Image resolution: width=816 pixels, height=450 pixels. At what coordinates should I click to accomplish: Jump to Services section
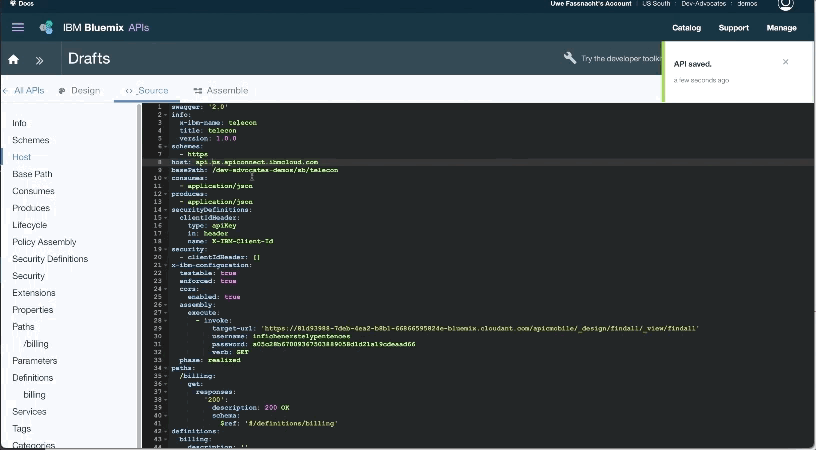[29, 412]
